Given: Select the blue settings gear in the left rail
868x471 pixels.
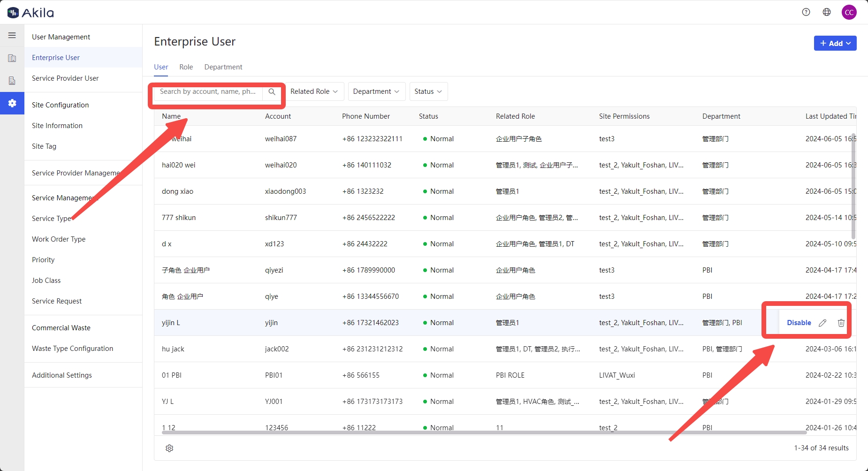Looking at the screenshot, I should pyautogui.click(x=12, y=103).
